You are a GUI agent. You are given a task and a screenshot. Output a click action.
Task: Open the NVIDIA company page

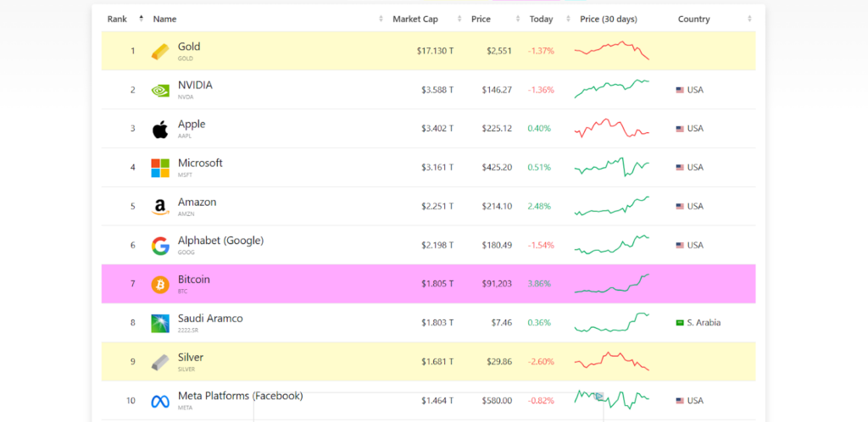tap(195, 86)
